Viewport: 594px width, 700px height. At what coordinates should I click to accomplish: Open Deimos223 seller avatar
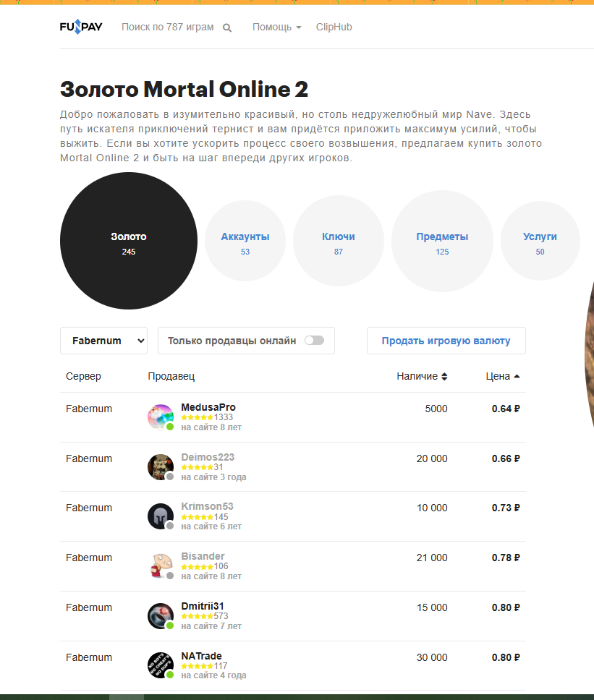[x=161, y=467]
